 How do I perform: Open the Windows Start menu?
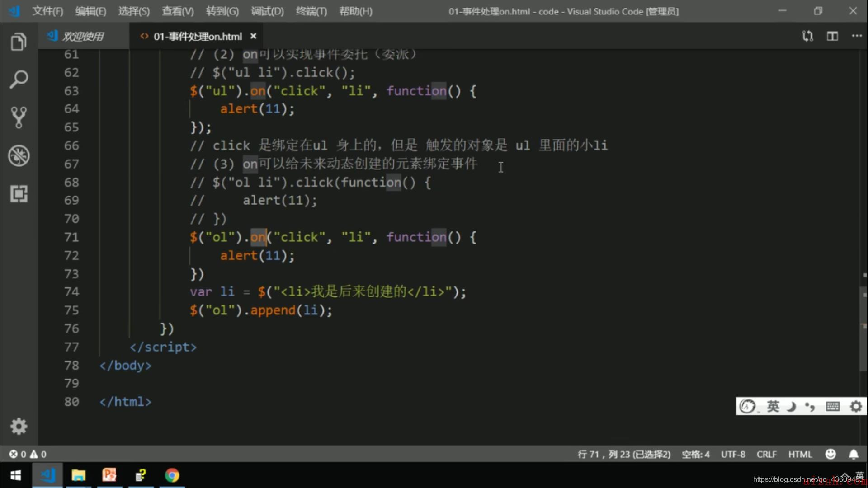point(15,475)
